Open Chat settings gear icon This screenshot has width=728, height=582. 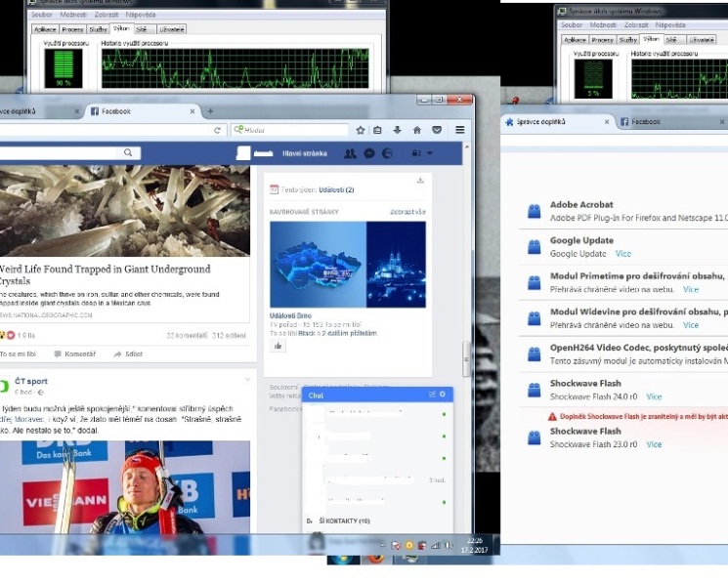[443, 395]
